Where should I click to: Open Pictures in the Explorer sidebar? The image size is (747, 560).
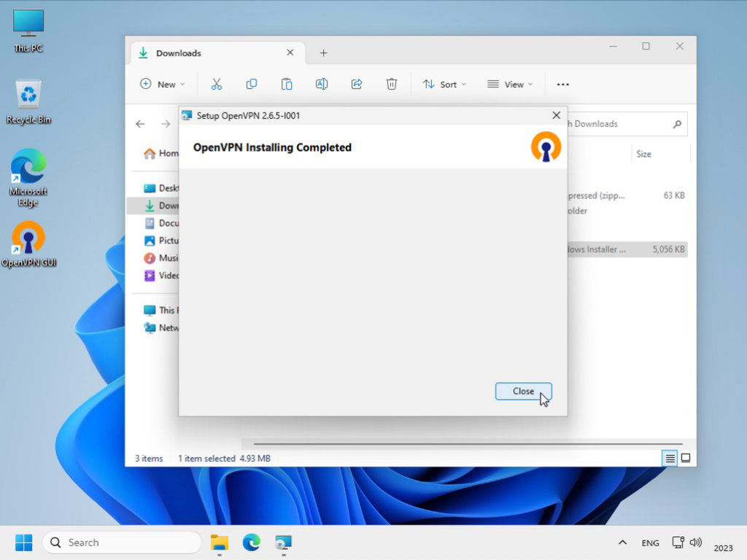pos(161,241)
